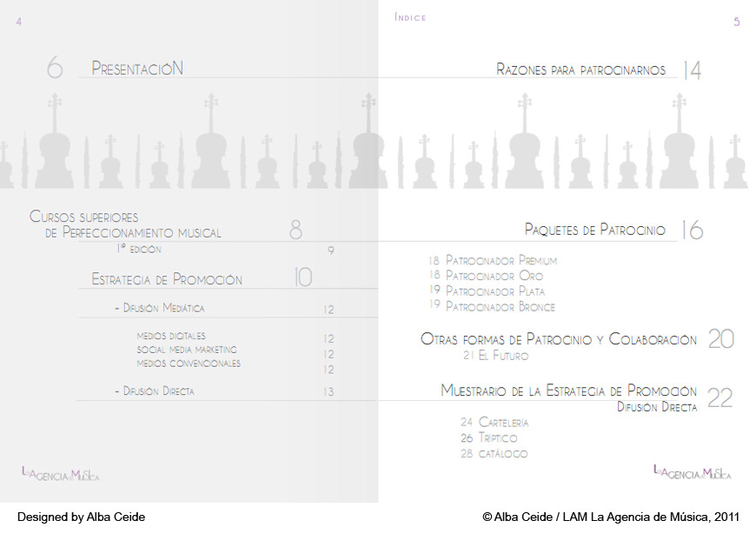The width and height of the screenshot is (756, 534).
Task: Click page number 13 beside Difusión Directa
Action: tap(328, 391)
